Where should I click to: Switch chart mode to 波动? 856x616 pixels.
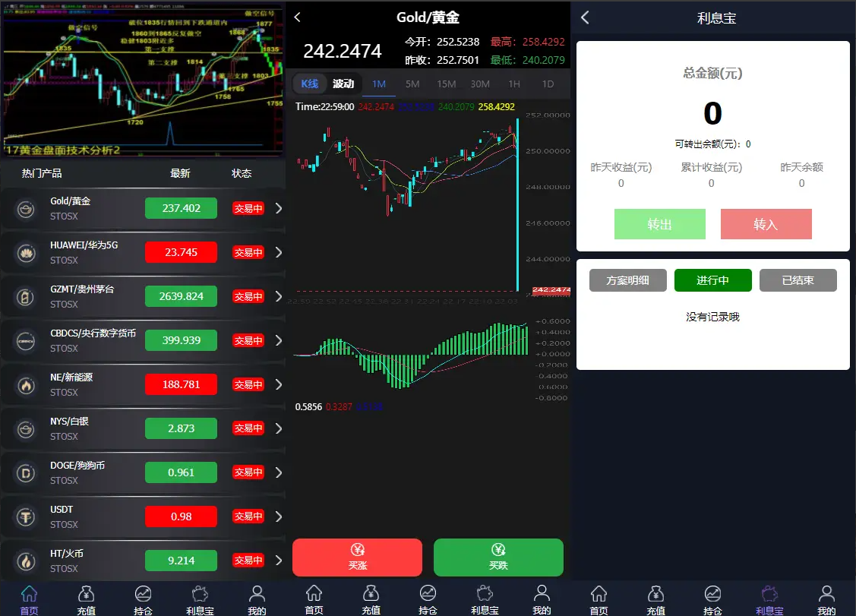[x=343, y=84]
